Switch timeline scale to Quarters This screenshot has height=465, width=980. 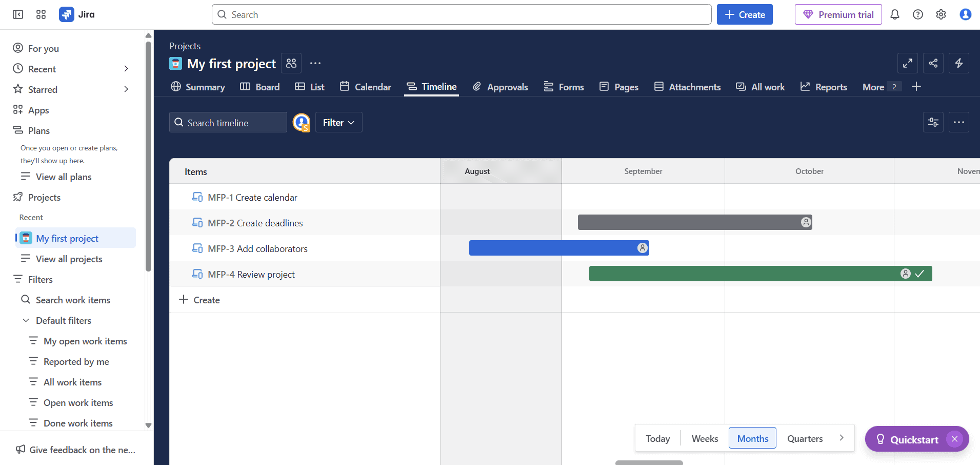(x=805, y=438)
